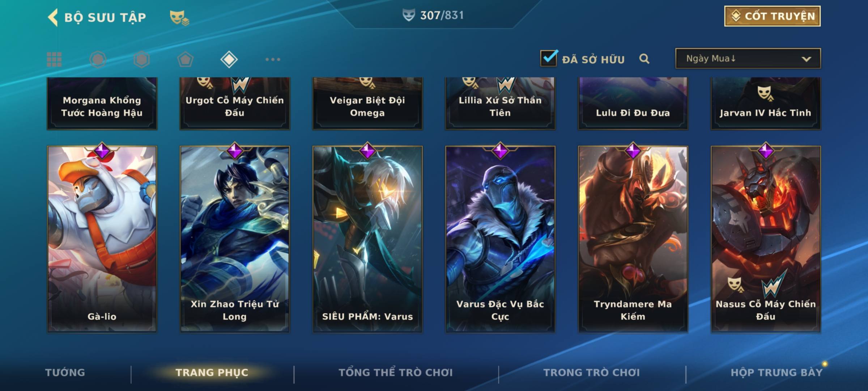Select the hexagon rarity filter icon
Image resolution: width=868 pixels, height=391 pixels.
click(141, 59)
